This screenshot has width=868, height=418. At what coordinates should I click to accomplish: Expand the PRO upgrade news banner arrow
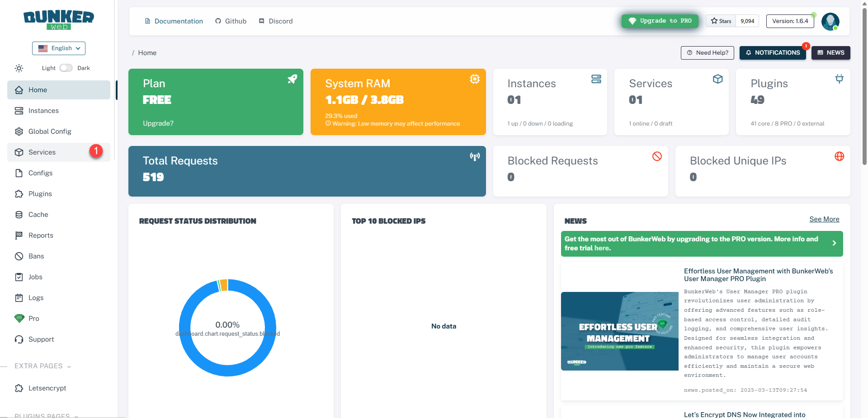click(x=834, y=243)
